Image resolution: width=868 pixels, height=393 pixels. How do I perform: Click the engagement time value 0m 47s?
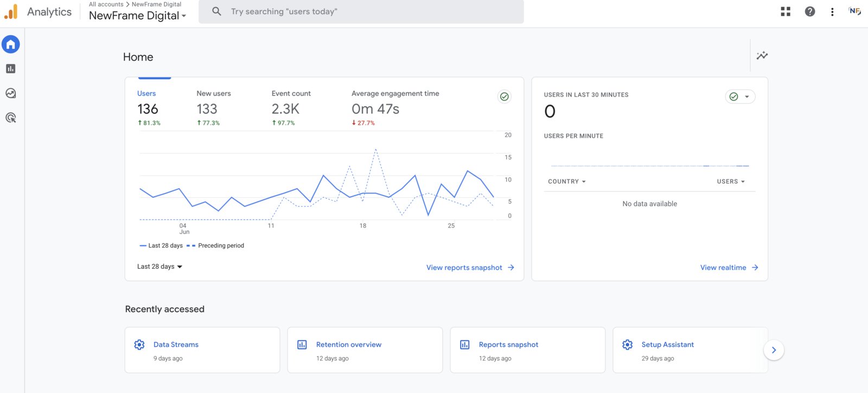click(x=375, y=109)
